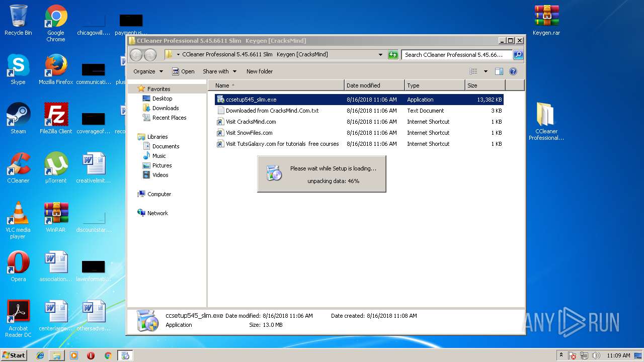Select the Keygen.rar archive on the desktop
Screen dimensions: 644x362
pyautogui.click(x=546, y=21)
